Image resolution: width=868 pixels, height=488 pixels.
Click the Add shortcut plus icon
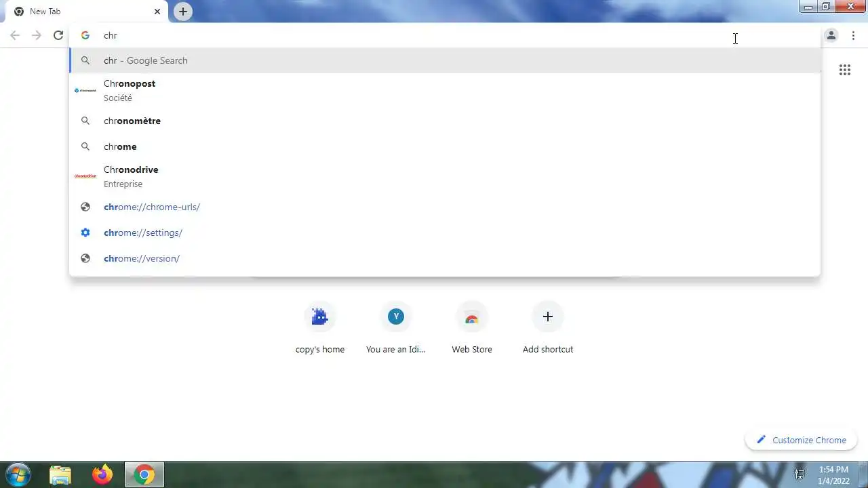[548, 317]
